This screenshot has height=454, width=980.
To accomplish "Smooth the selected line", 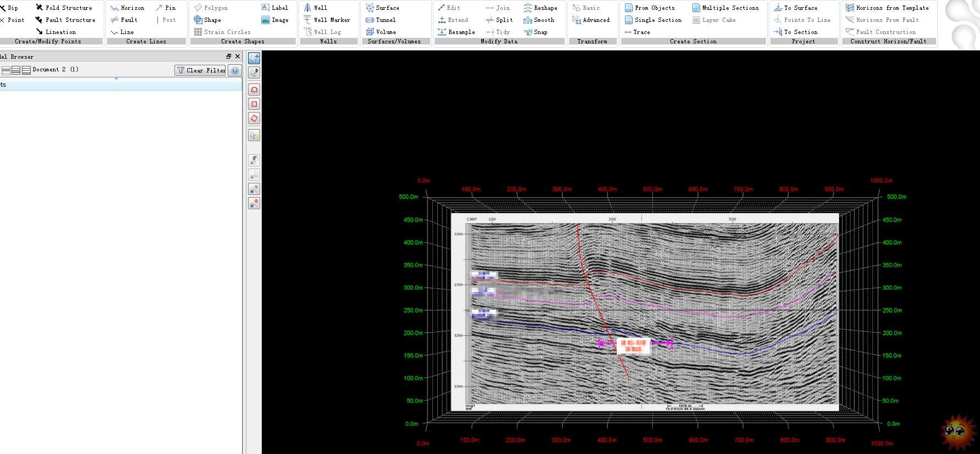I will coord(538,20).
